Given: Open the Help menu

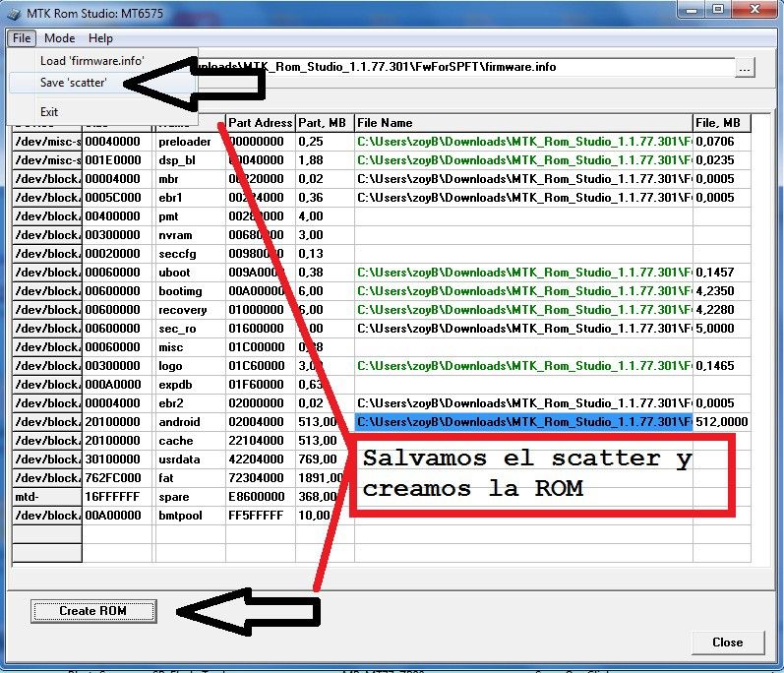Looking at the screenshot, I should (x=100, y=38).
